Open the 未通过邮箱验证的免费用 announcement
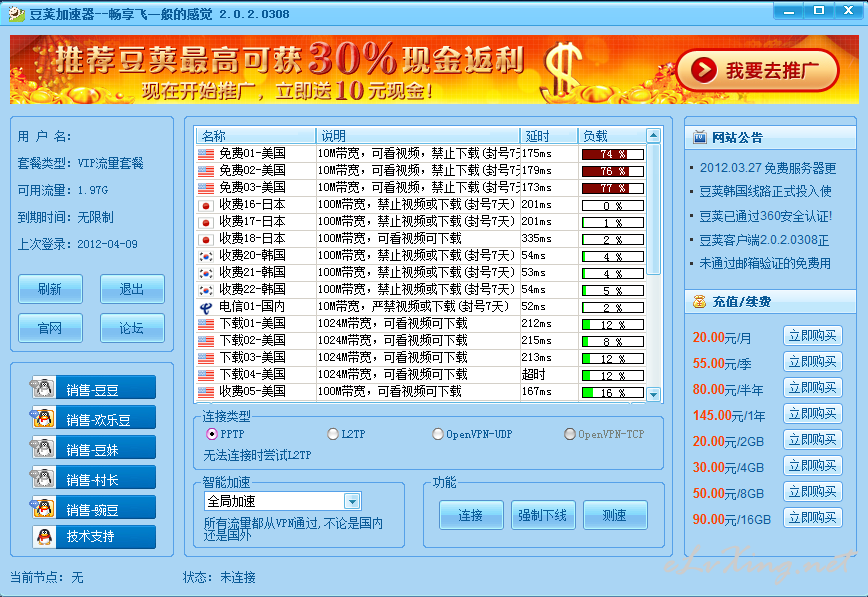 coord(765,264)
